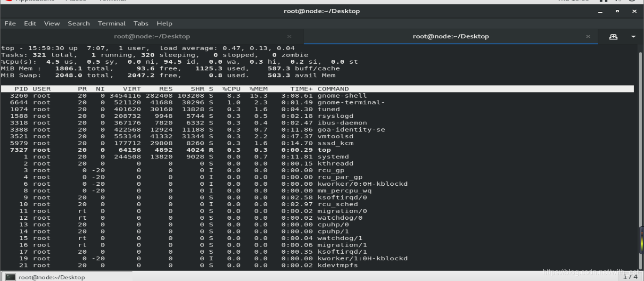The width and height of the screenshot is (644, 281).
Task: Click the rcu_gp process name
Action: (x=331, y=170)
